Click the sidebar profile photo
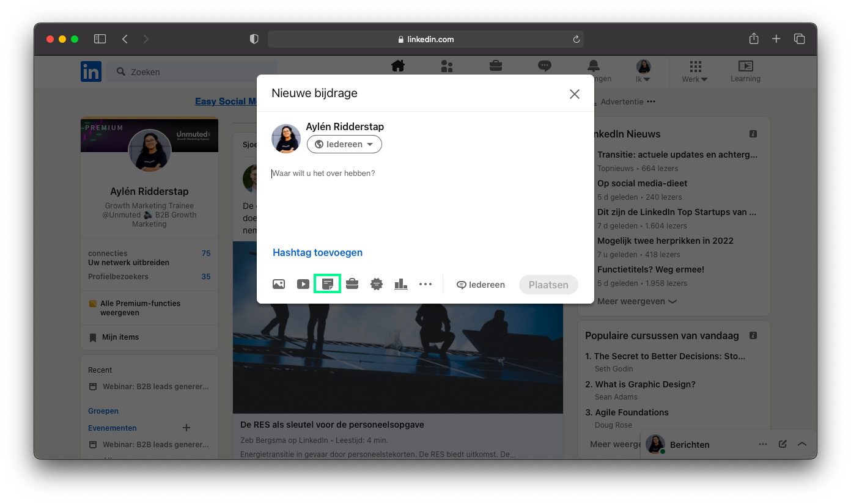Image resolution: width=851 pixels, height=504 pixels. tap(149, 151)
